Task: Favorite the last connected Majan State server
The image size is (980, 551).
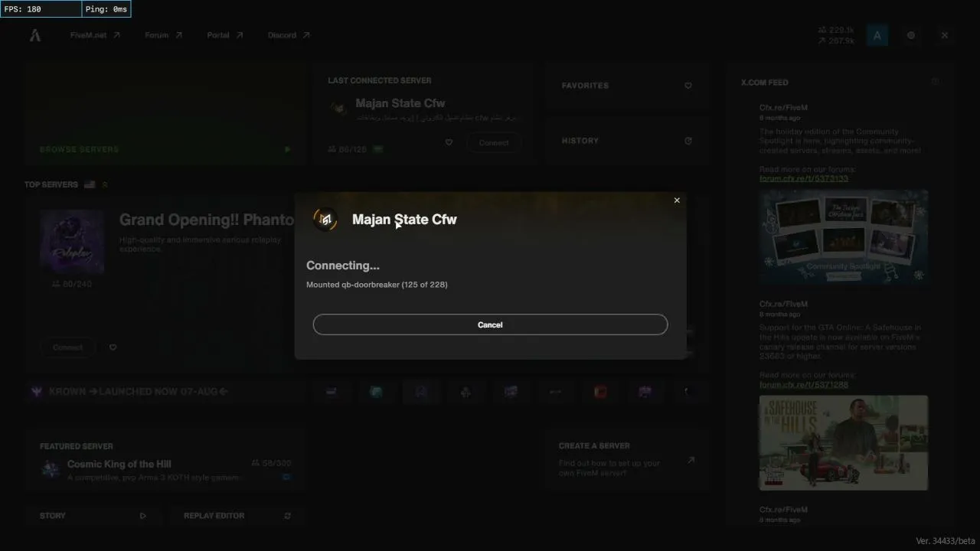Action: [449, 142]
